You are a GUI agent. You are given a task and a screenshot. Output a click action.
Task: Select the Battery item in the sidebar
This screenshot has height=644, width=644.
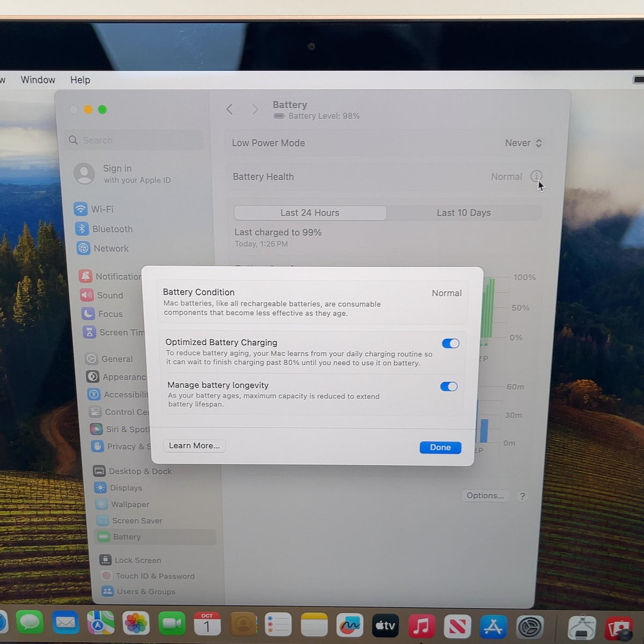(x=156, y=537)
